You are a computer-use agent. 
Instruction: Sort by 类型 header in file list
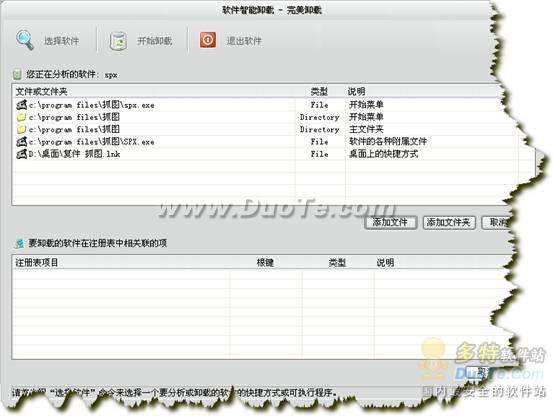[320, 92]
